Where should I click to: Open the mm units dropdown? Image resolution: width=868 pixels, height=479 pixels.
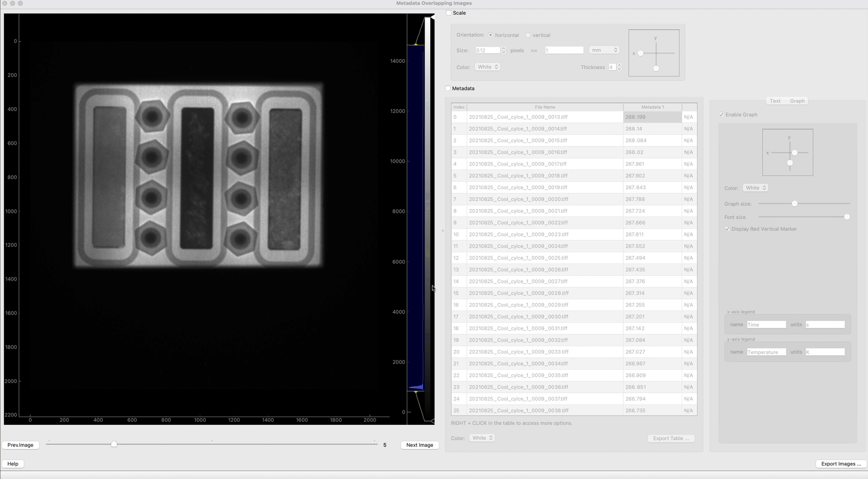[x=604, y=50]
